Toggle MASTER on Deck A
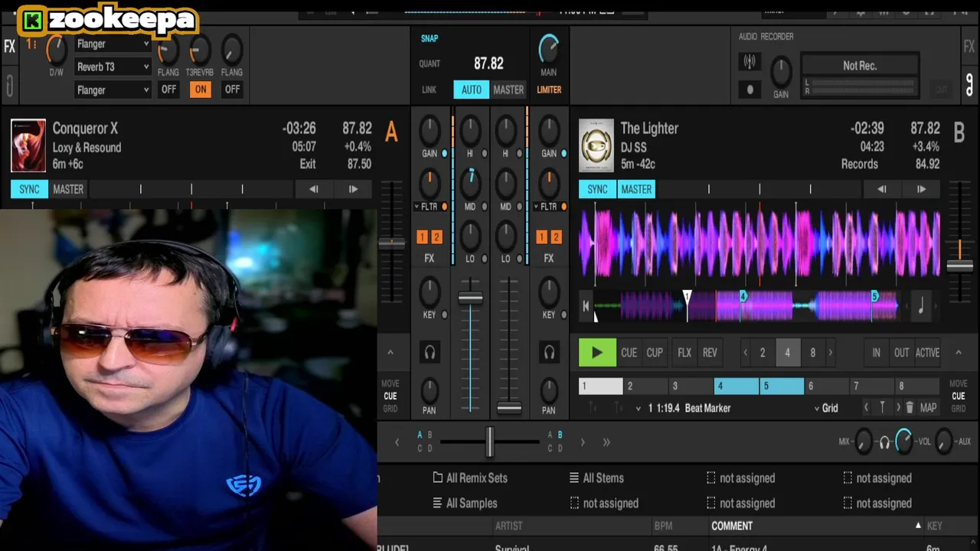The width and height of the screenshot is (980, 551). pos(68,189)
